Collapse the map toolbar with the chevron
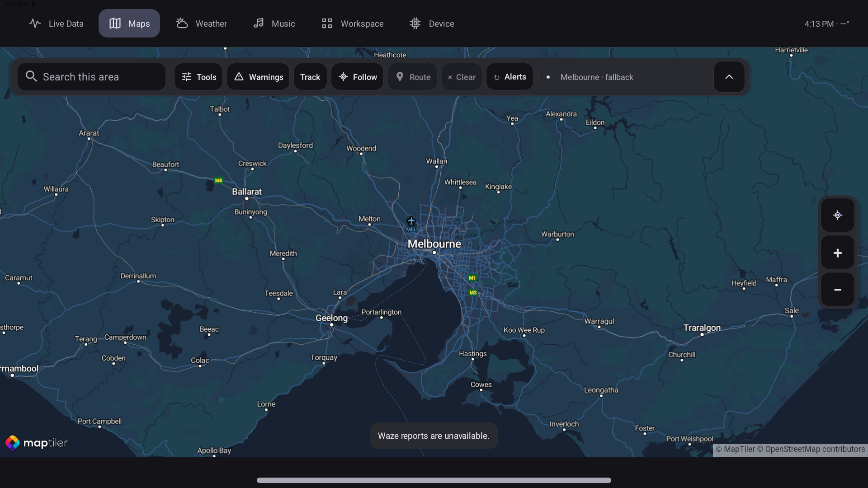Screen dimensions: 868x488 729,77
